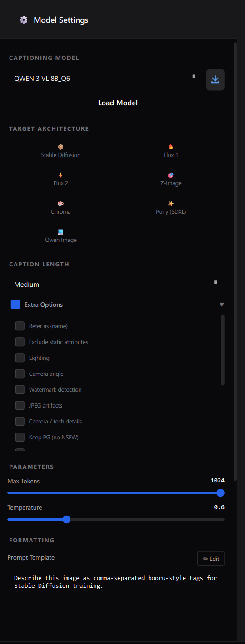This screenshot has width=245, height=644.
Task: Collapse the Extra Options arrow
Action: [222, 305]
